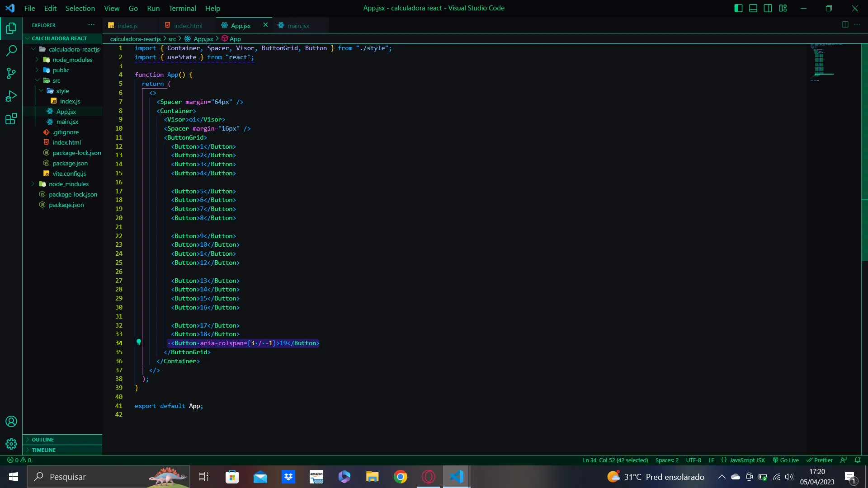Switch to the index.html tab
The width and height of the screenshot is (868, 488).
point(188,26)
